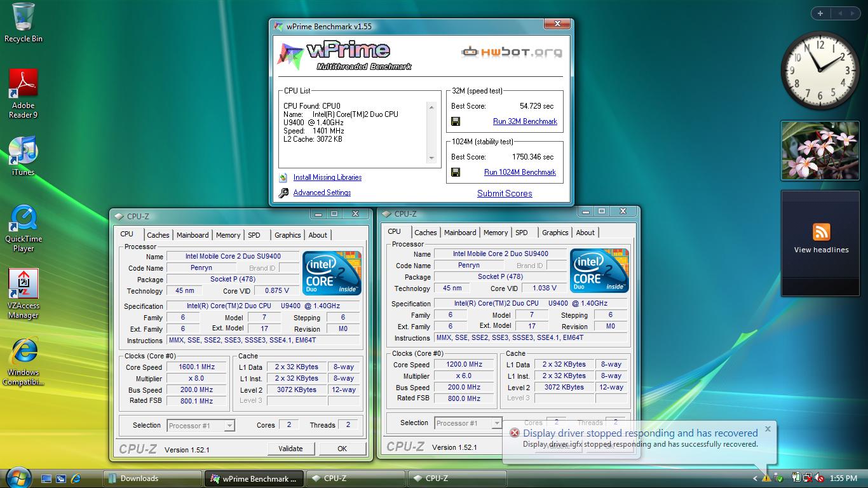
Task: Click View headlines in feed gadget
Action: (x=821, y=250)
